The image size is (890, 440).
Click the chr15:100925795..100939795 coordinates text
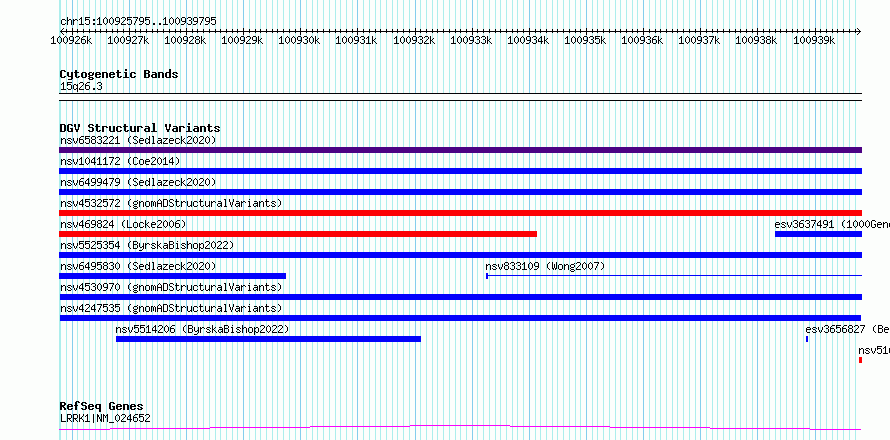point(138,22)
